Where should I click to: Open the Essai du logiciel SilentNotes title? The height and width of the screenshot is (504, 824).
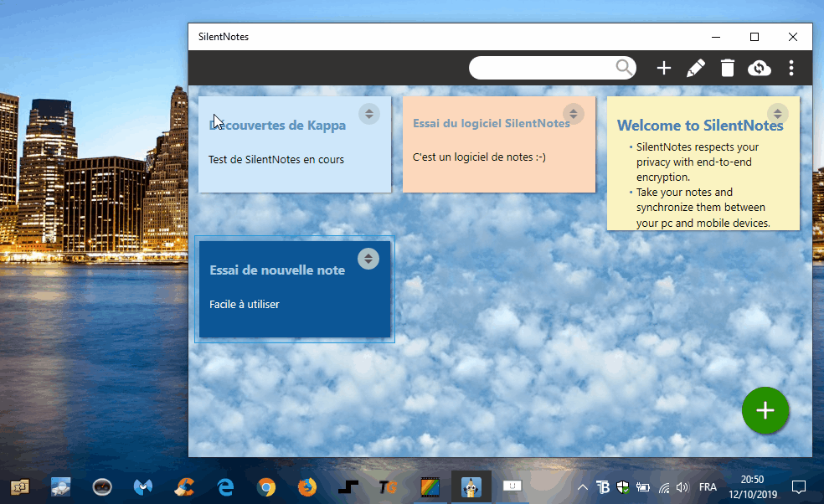tap(492, 123)
